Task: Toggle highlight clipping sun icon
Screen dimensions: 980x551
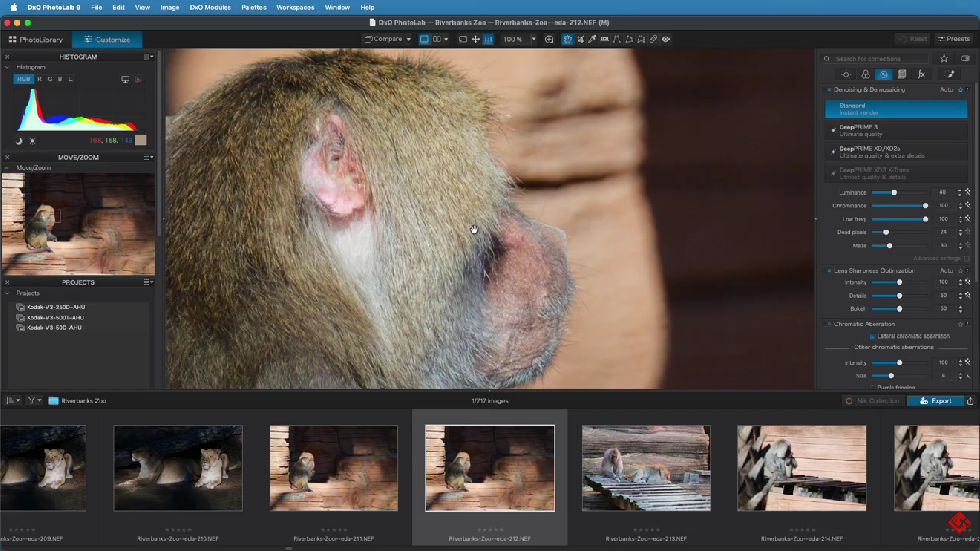Action: point(32,141)
